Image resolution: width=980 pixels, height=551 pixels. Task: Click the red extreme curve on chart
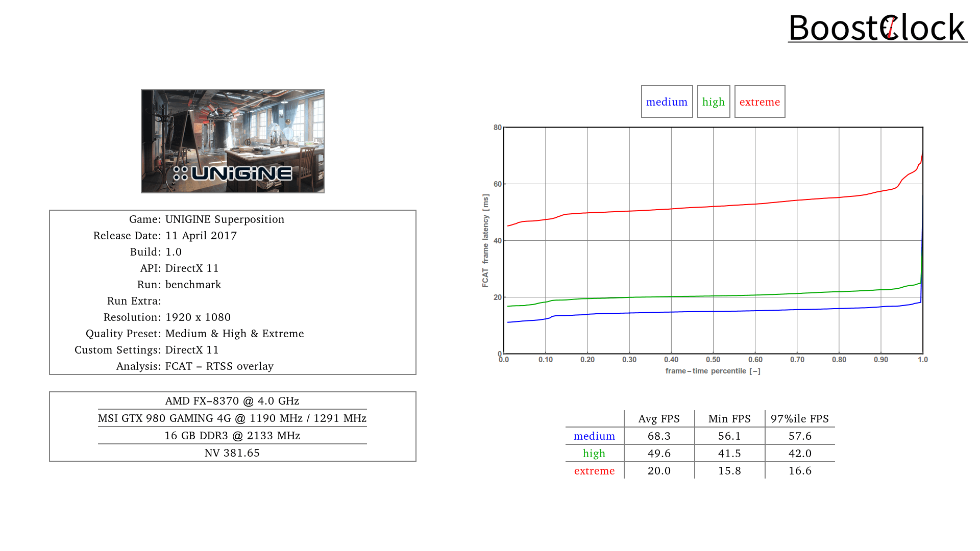(x=713, y=207)
